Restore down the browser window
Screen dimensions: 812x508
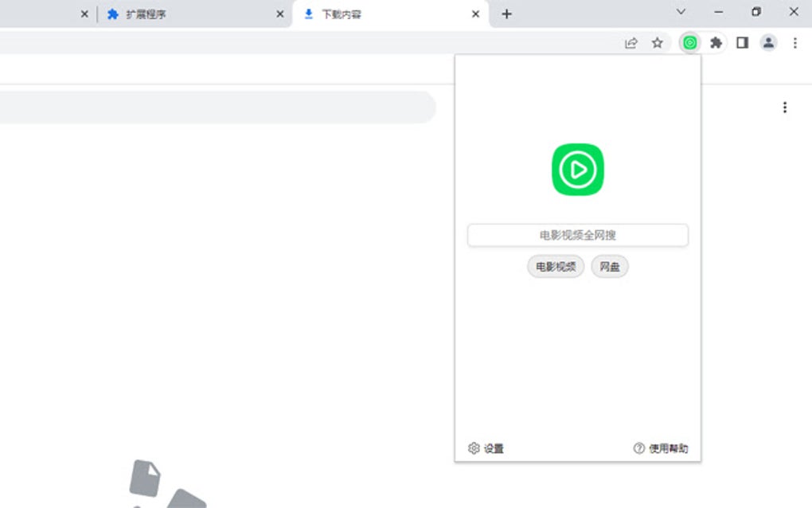click(x=756, y=12)
